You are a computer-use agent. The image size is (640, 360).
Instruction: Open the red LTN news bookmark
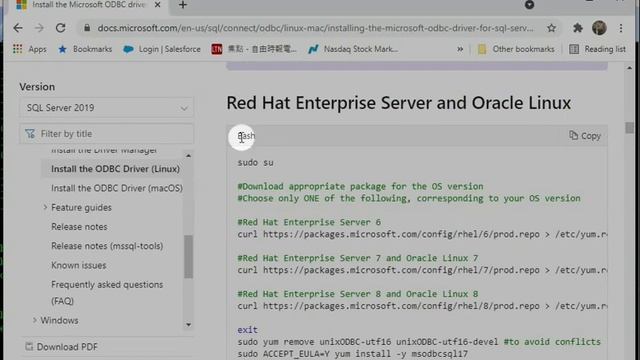[x=253, y=49]
